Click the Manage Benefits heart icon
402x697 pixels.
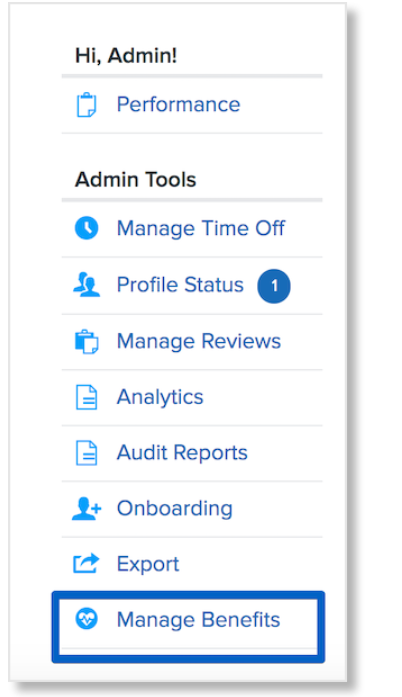[x=86, y=619]
